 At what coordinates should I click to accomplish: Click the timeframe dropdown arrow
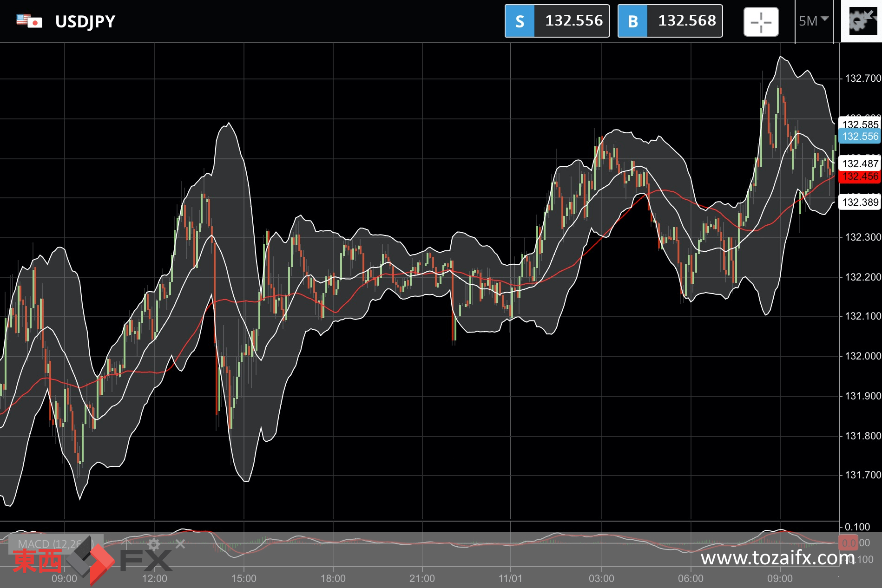coord(825,19)
